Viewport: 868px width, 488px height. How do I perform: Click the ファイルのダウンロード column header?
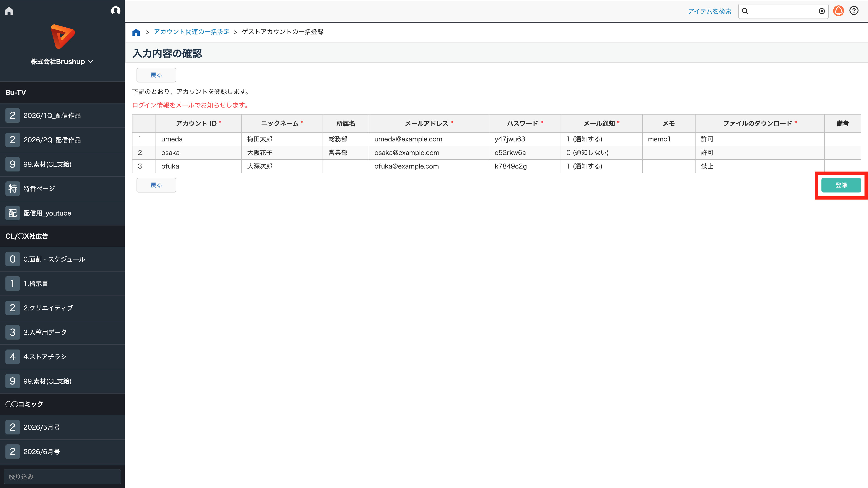759,123
